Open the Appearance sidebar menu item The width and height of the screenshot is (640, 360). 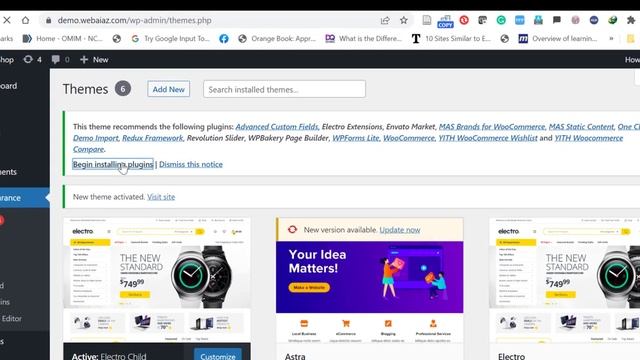[x=24, y=198]
